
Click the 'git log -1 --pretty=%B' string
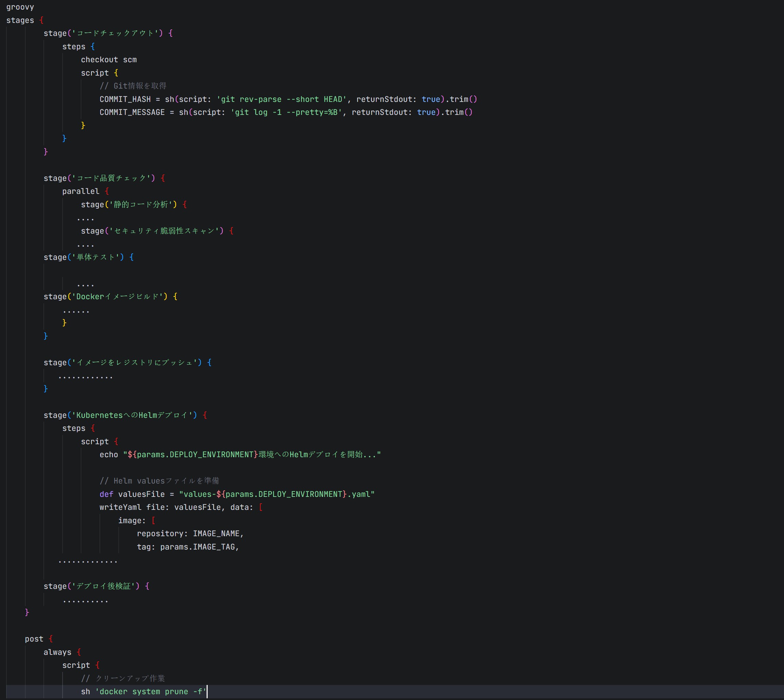(286, 112)
